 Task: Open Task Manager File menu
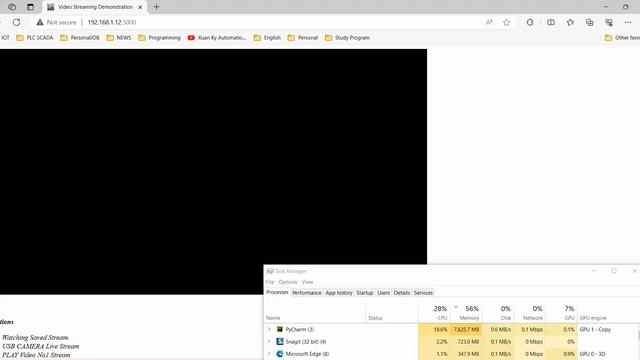coord(270,282)
